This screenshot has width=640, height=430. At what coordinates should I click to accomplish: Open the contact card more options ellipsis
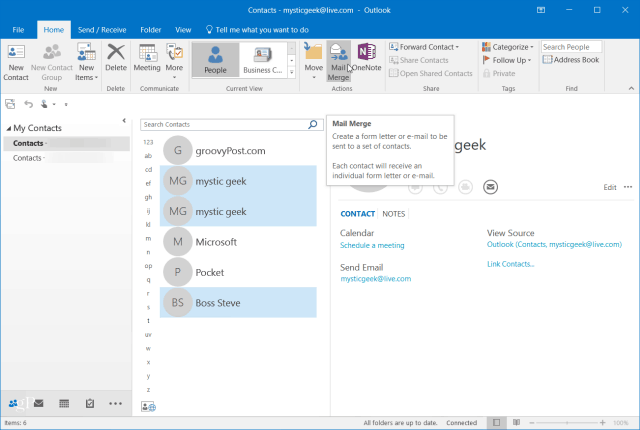pos(628,187)
